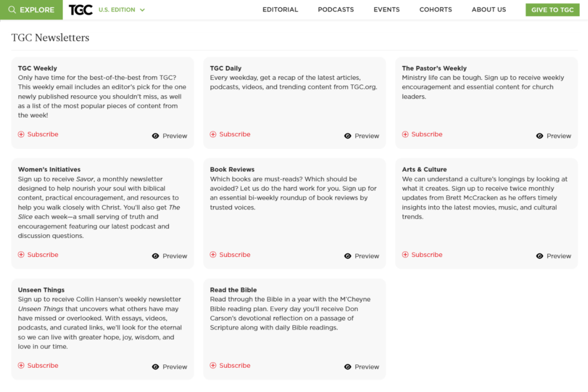Image resolution: width=588 pixels, height=392 pixels.
Task: Click the plus icon for The Pastor's Weekly subscribe
Action: tap(405, 134)
